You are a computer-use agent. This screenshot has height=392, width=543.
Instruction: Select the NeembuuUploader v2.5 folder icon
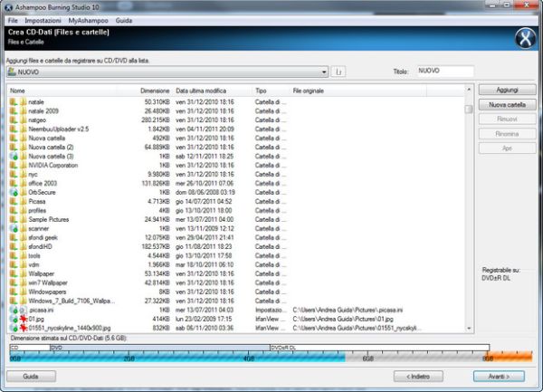pyautogui.click(x=24, y=129)
